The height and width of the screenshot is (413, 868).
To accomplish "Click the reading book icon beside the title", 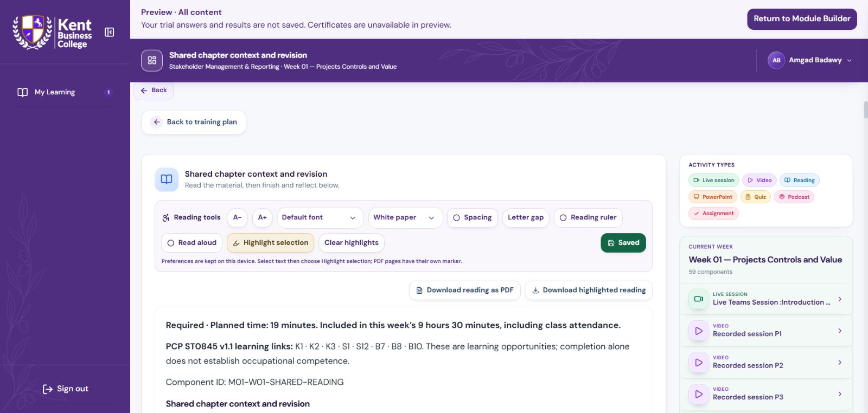I will pos(167,179).
